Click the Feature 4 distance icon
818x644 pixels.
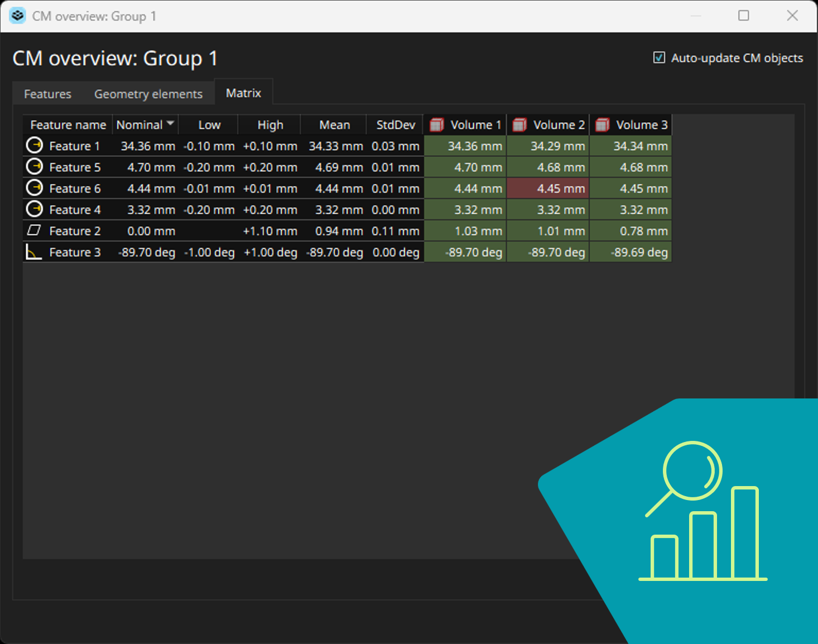click(35, 209)
